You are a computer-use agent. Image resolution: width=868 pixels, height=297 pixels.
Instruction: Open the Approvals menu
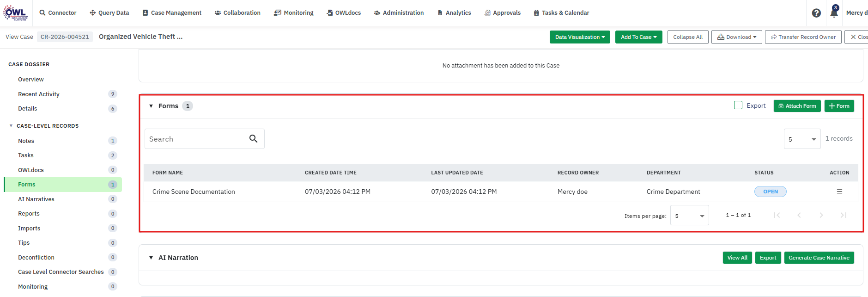(502, 13)
